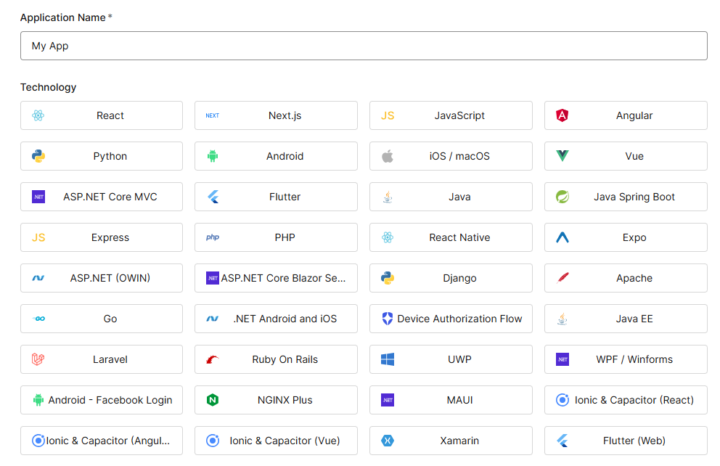Choose the Laravel red logo icon

pyautogui.click(x=38, y=359)
